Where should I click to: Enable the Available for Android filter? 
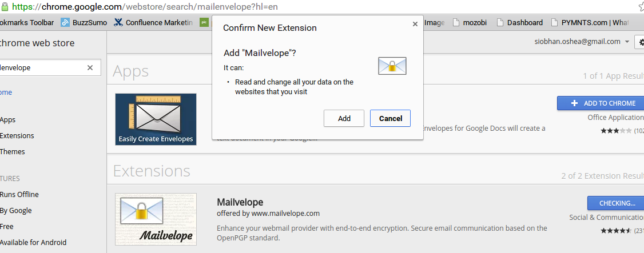click(x=33, y=242)
